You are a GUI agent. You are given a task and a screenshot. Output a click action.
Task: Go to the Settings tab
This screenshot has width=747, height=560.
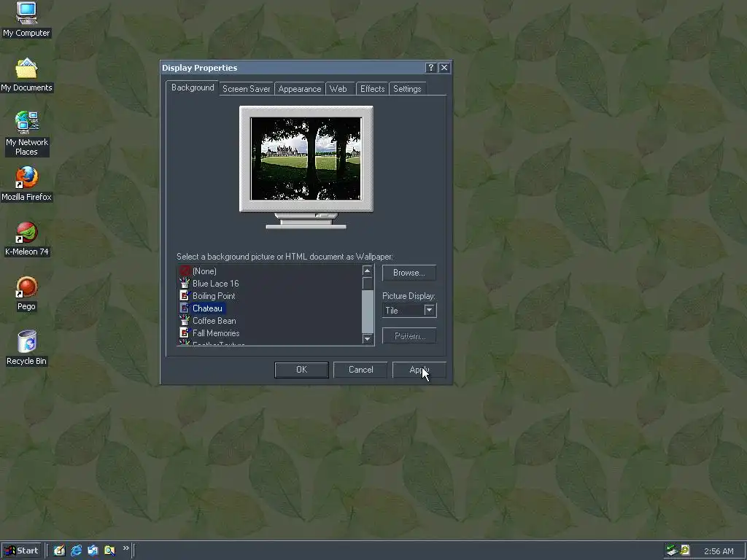(407, 89)
